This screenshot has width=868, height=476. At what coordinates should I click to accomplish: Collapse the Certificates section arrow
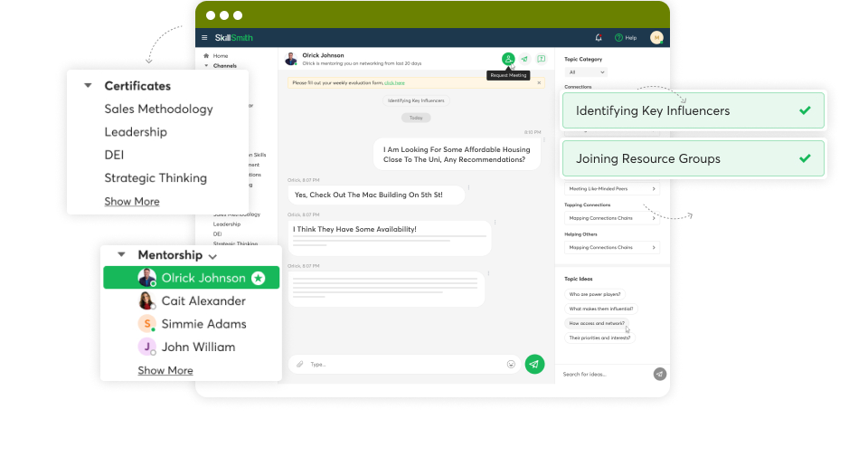pos(88,86)
